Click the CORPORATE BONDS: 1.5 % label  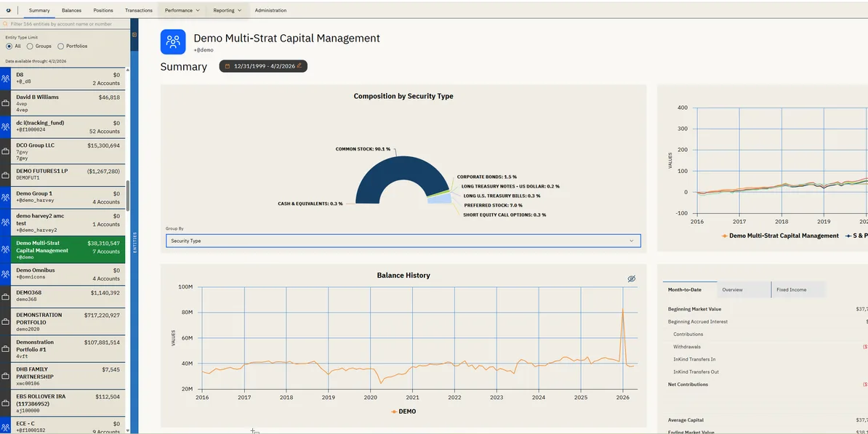(486, 177)
